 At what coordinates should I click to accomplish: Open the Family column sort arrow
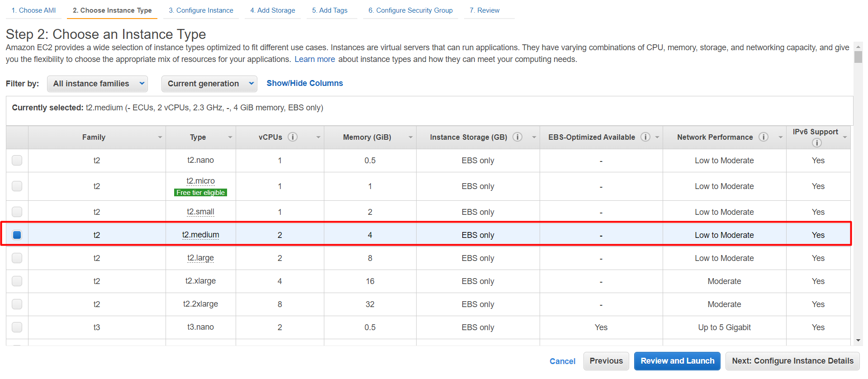click(x=160, y=137)
